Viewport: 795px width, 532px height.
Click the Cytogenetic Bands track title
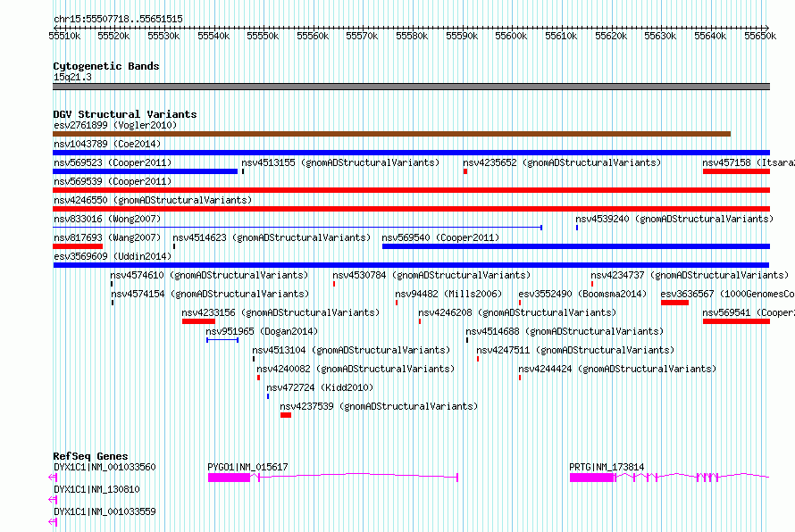tap(106, 66)
